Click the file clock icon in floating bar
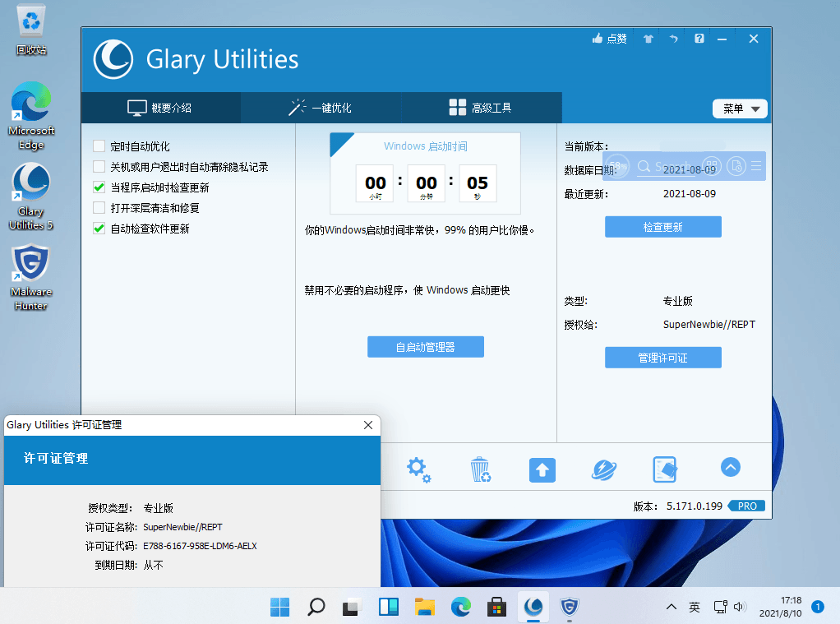 (736, 165)
